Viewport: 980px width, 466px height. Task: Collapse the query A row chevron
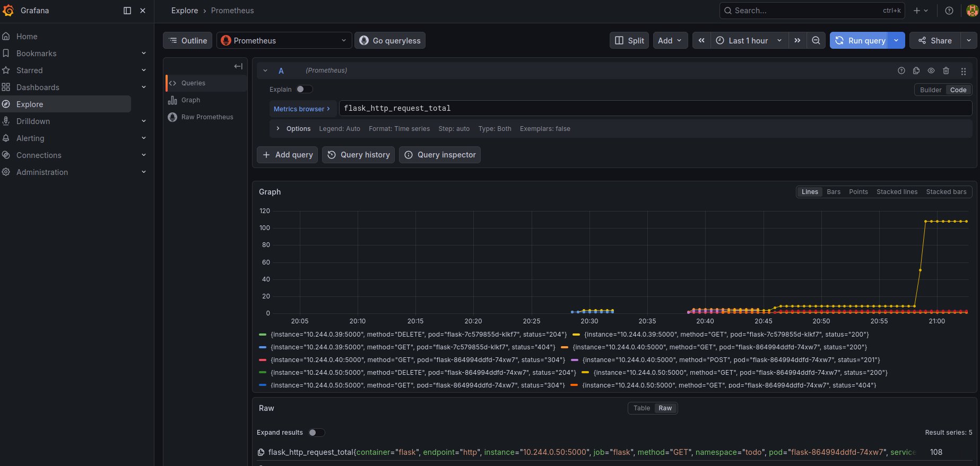(x=265, y=71)
